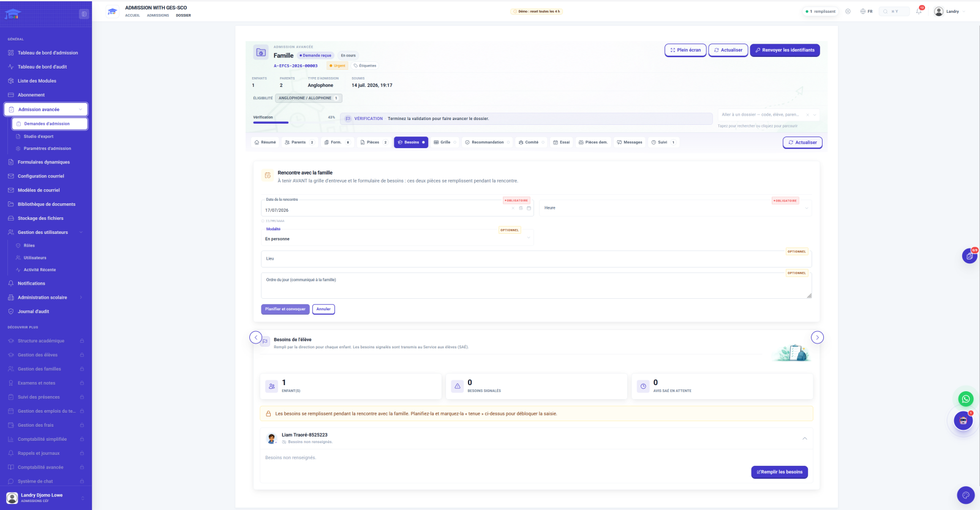
Task: Click Remplir les besoins button
Action: coord(780,472)
